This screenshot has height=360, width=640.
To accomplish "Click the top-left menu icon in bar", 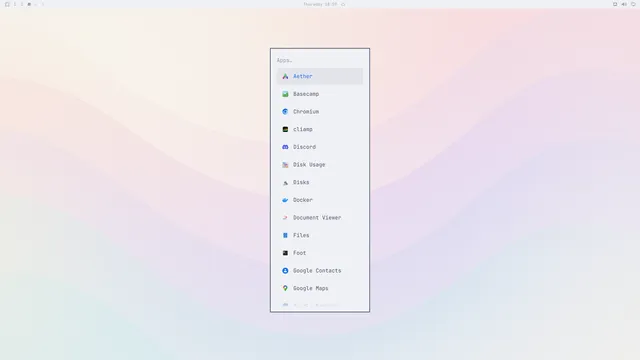I will (7, 4).
